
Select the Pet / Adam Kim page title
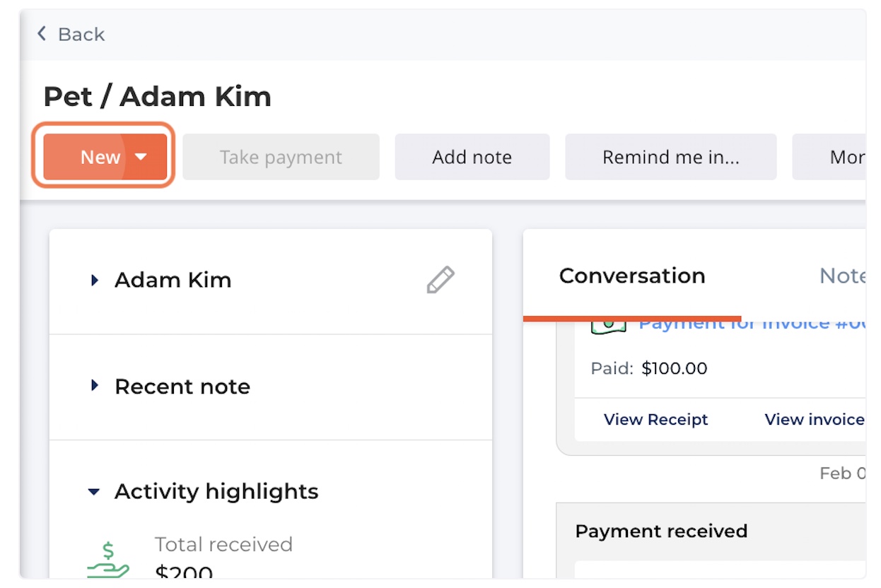(157, 97)
